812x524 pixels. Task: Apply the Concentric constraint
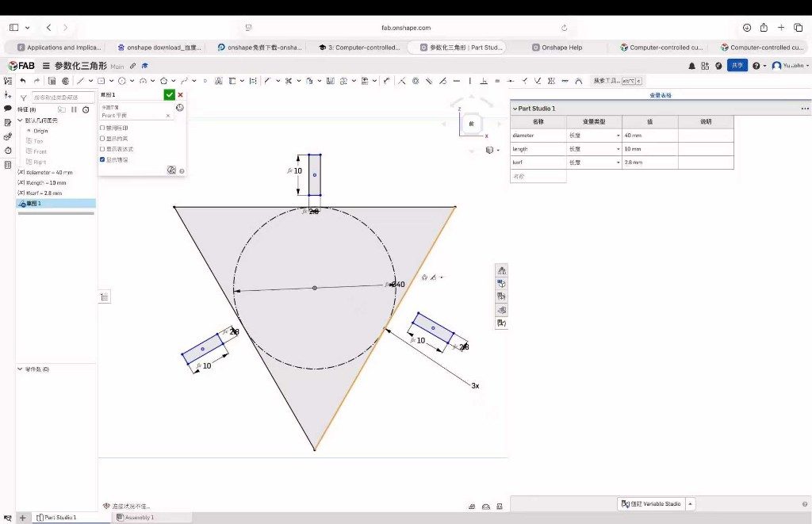click(x=416, y=81)
